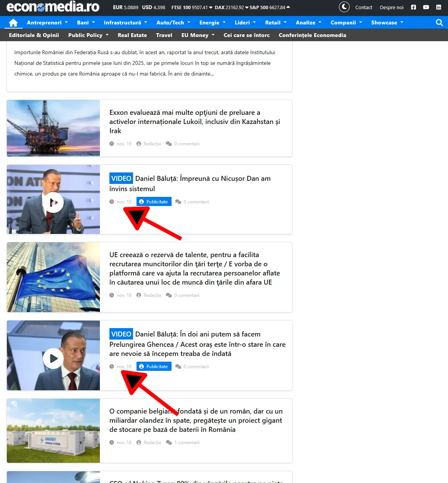
Task: Click the oil rig article thumbnail
Action: (x=53, y=128)
